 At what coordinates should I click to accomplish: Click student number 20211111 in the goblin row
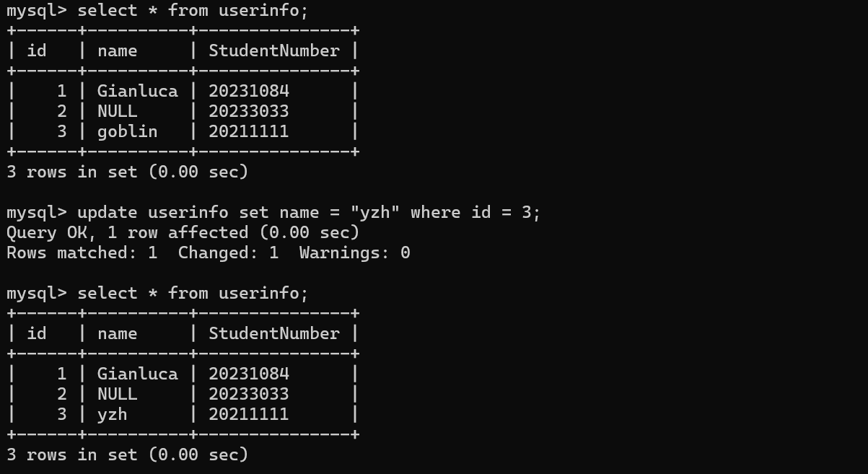(x=248, y=131)
